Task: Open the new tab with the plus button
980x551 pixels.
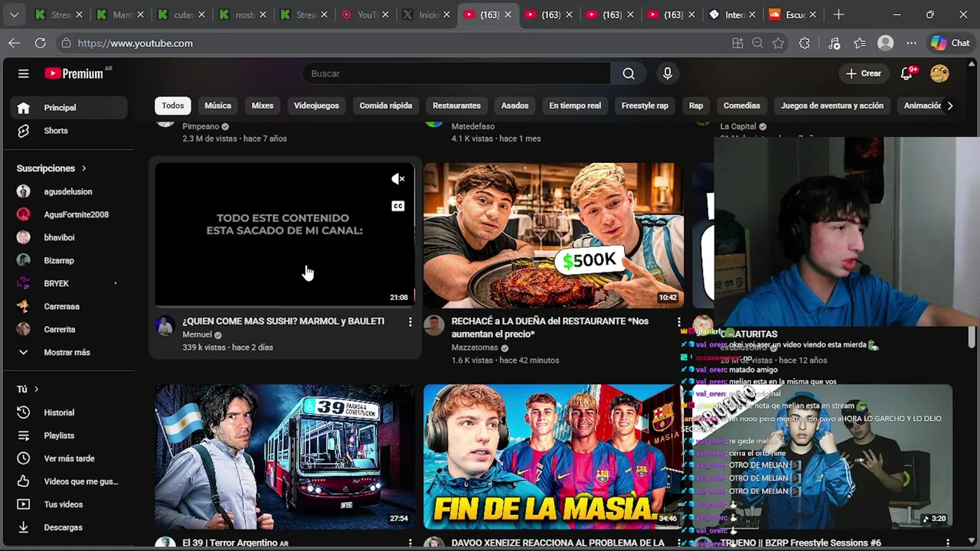Action: point(838,15)
